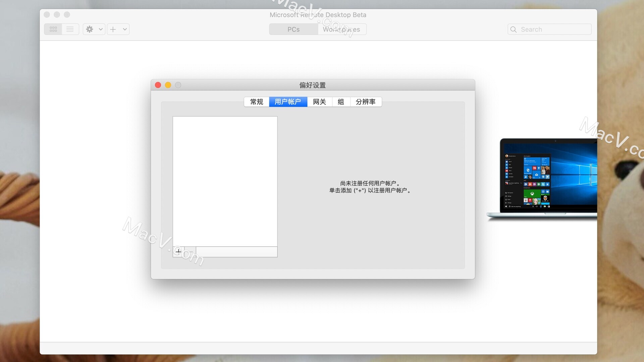Screen dimensions: 644x362
Task: Expand the add dropdown chevron
Action: coord(125,29)
